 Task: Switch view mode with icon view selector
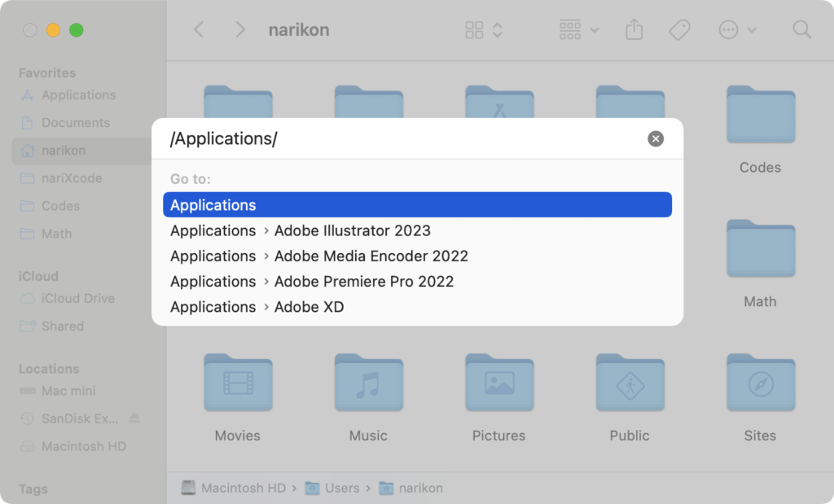pyautogui.click(x=483, y=30)
